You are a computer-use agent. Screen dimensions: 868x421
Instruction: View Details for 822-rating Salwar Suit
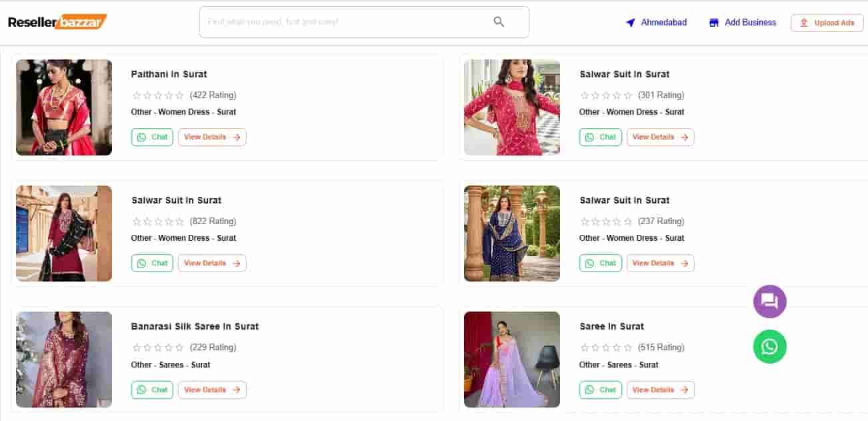coord(212,264)
